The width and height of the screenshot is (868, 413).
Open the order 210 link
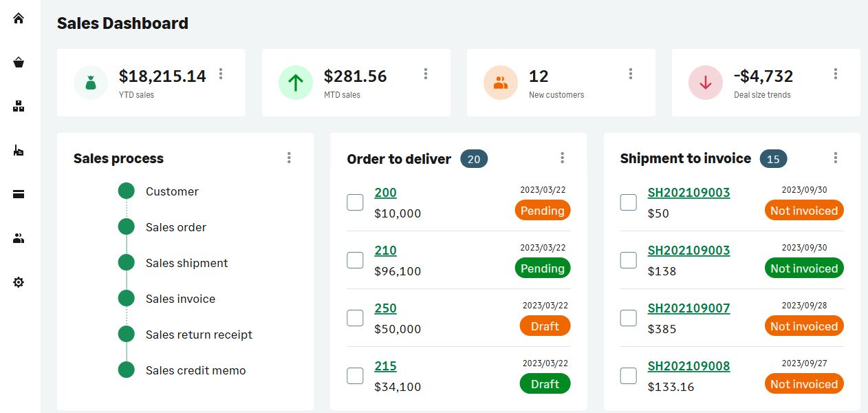coord(385,251)
